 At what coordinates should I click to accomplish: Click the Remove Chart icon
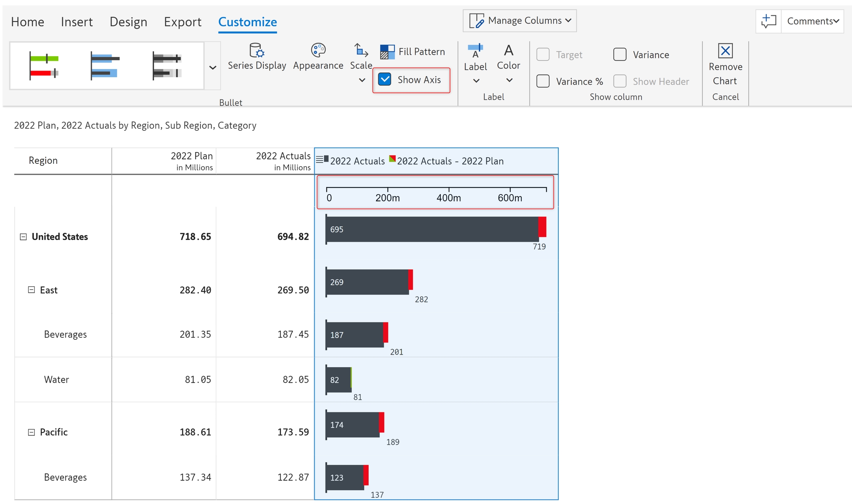click(x=725, y=51)
